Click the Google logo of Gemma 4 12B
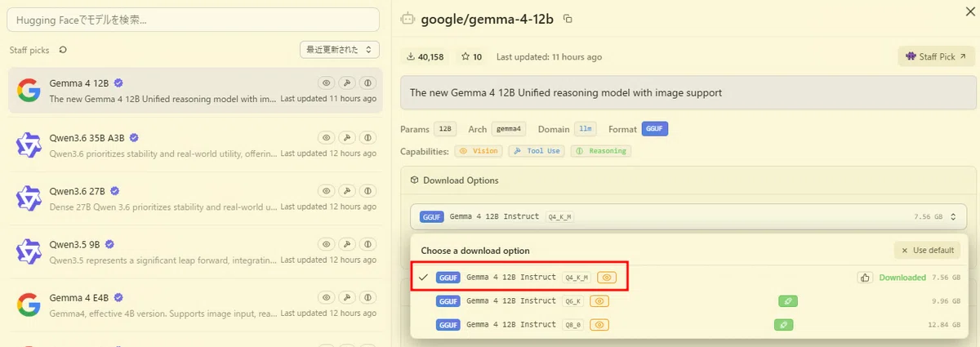Screen dimensions: 980x347 (x=29, y=91)
